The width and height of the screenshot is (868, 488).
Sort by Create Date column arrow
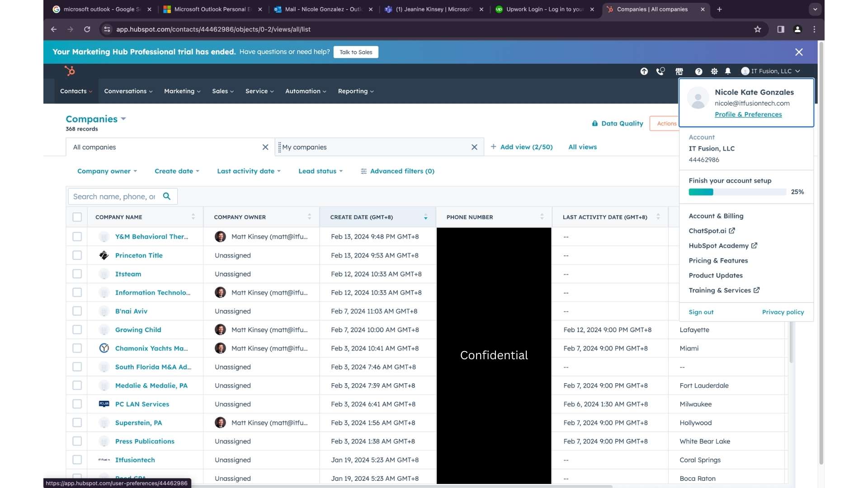425,217
